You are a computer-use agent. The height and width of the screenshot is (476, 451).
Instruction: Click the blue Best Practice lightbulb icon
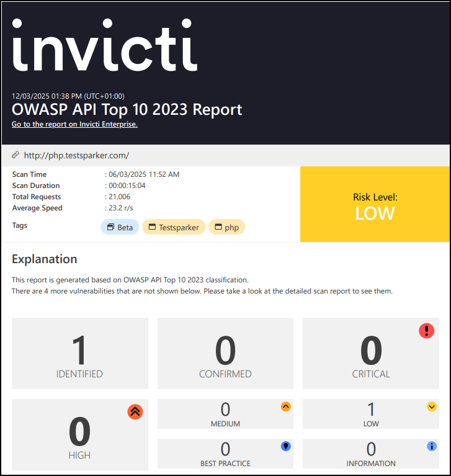285,446
